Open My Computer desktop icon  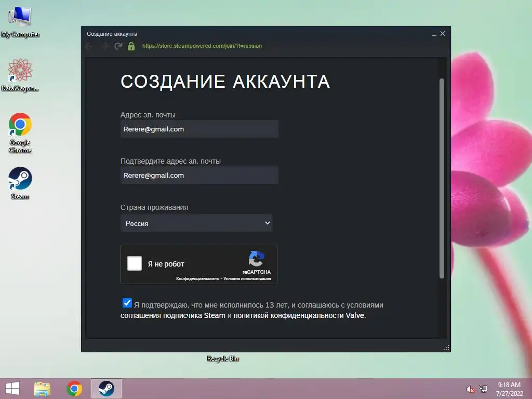(x=20, y=21)
